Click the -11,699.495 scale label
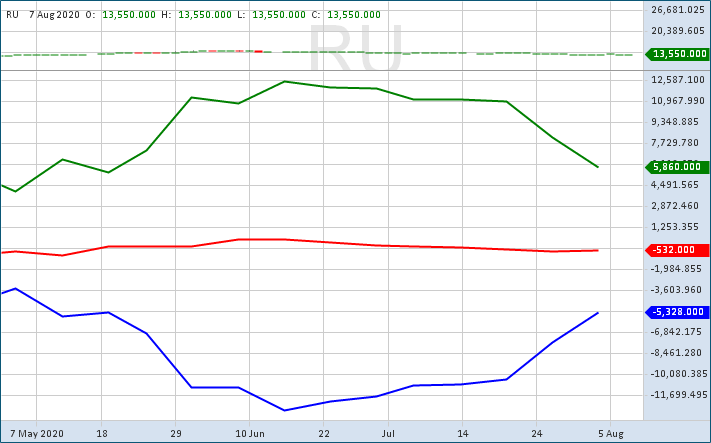 [679, 395]
